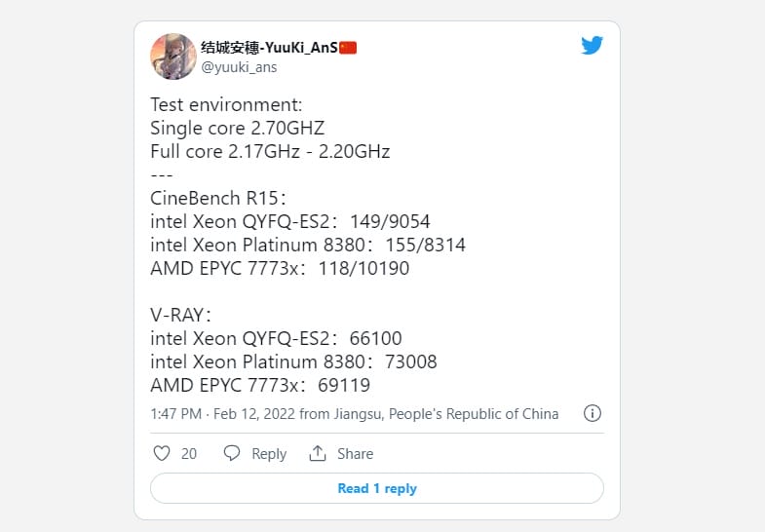Open the 1:47 PM Feb 12, 2022 timestamp
765x532 pixels.
click(222, 414)
